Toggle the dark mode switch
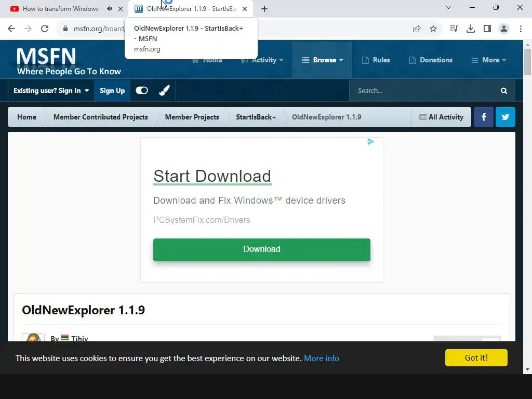Screen dimensions: 532x399 tap(142, 90)
